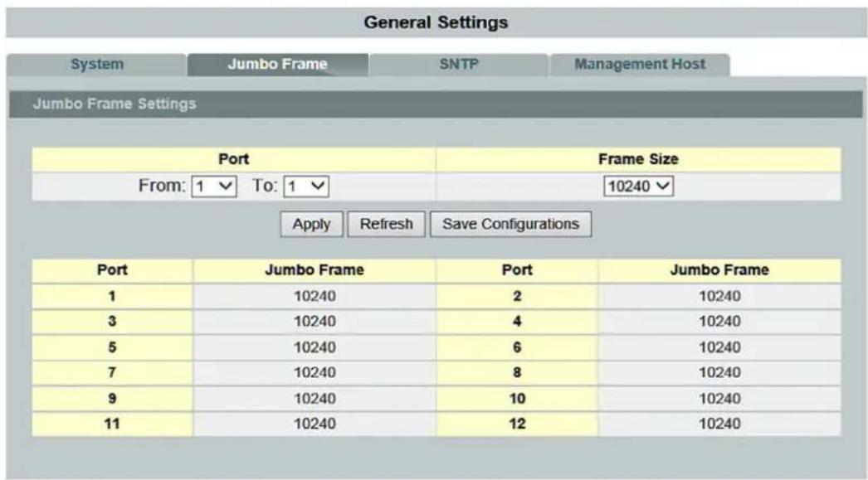868x480 pixels.
Task: Click port number 8 row label
Action: (x=517, y=373)
